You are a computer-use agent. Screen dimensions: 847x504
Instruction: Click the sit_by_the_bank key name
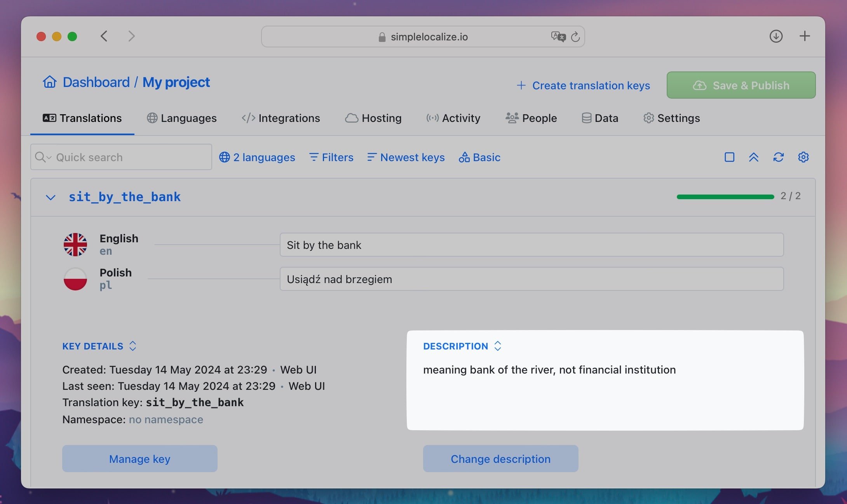click(125, 197)
